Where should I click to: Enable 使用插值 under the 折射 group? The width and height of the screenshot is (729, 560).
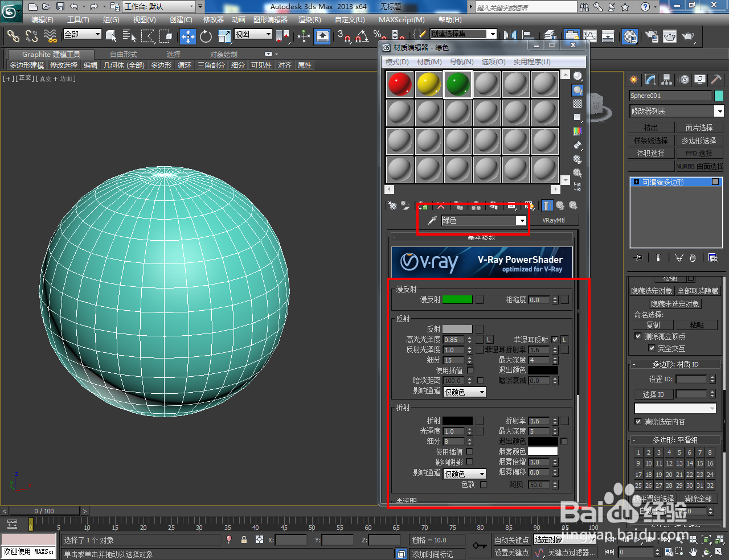point(469,452)
